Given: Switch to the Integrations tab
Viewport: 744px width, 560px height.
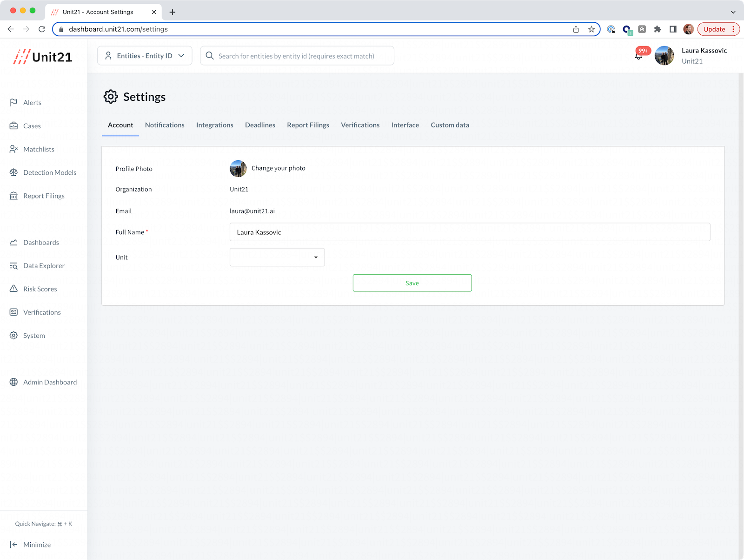Looking at the screenshot, I should tap(215, 125).
